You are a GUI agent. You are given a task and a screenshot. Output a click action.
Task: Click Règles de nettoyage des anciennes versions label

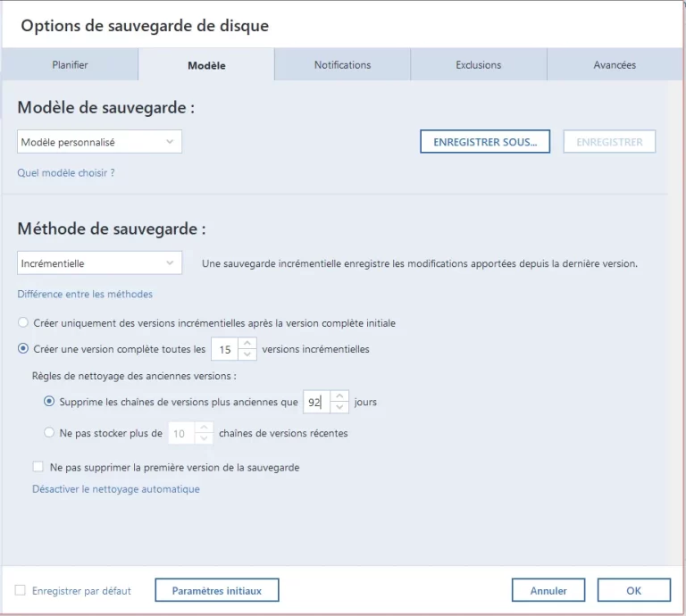click(134, 376)
